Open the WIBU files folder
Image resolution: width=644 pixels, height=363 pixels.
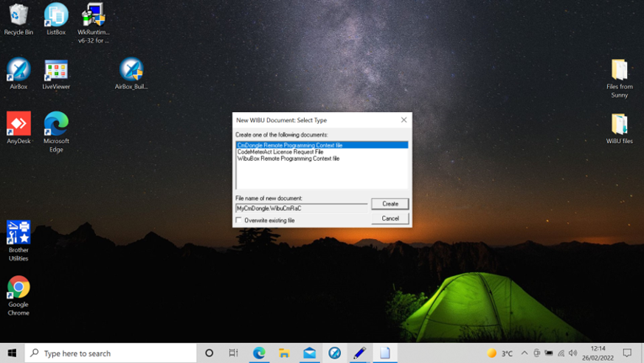click(619, 125)
